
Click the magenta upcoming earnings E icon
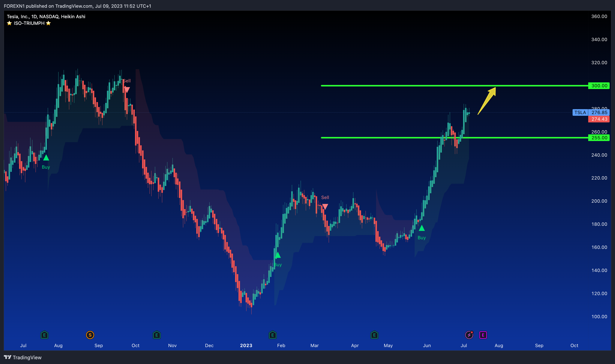click(483, 335)
